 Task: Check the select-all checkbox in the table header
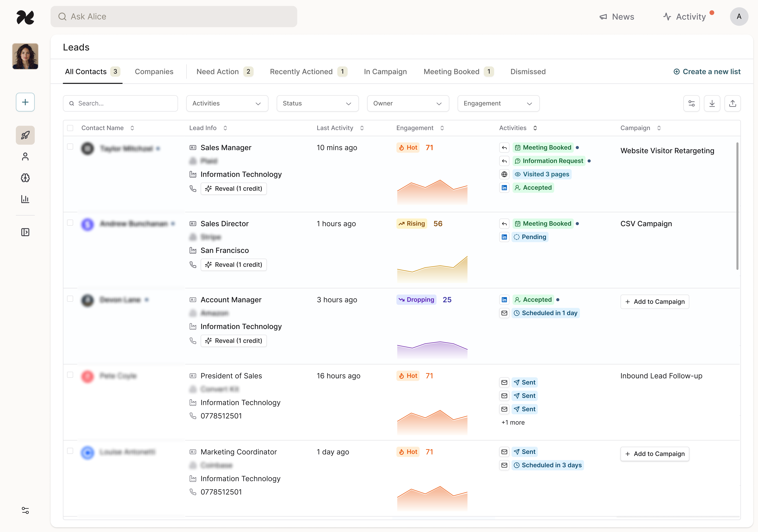pos(70,128)
